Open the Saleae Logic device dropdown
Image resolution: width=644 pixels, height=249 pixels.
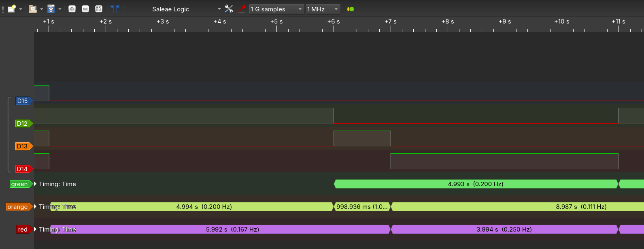(219, 9)
